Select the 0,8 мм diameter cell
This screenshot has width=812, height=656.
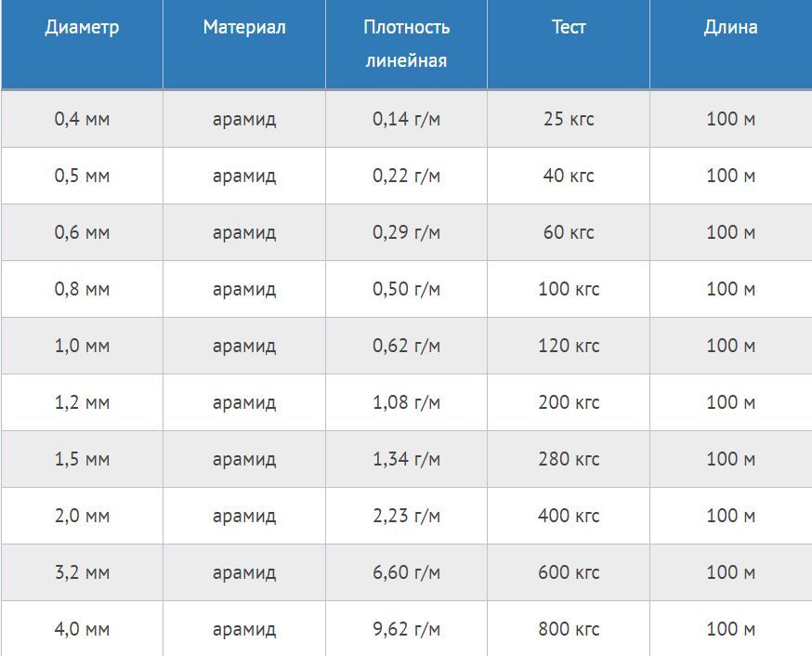(82, 289)
